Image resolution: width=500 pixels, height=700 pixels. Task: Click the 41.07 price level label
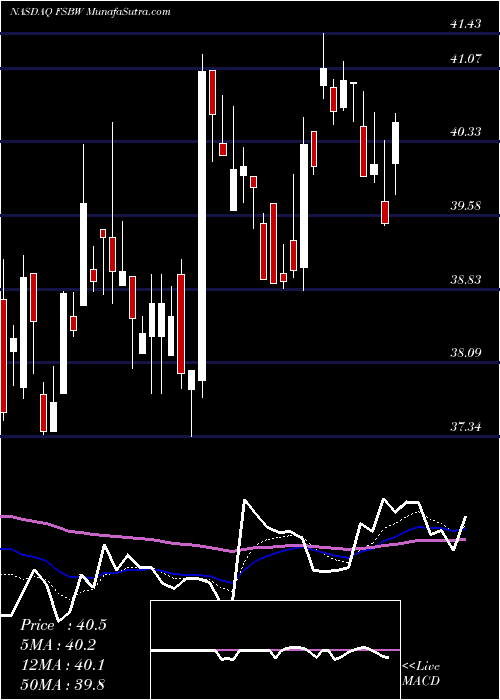466,58
